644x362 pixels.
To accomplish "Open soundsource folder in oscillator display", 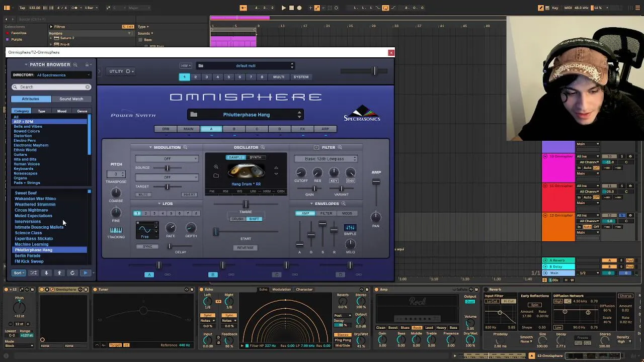I will (x=216, y=175).
